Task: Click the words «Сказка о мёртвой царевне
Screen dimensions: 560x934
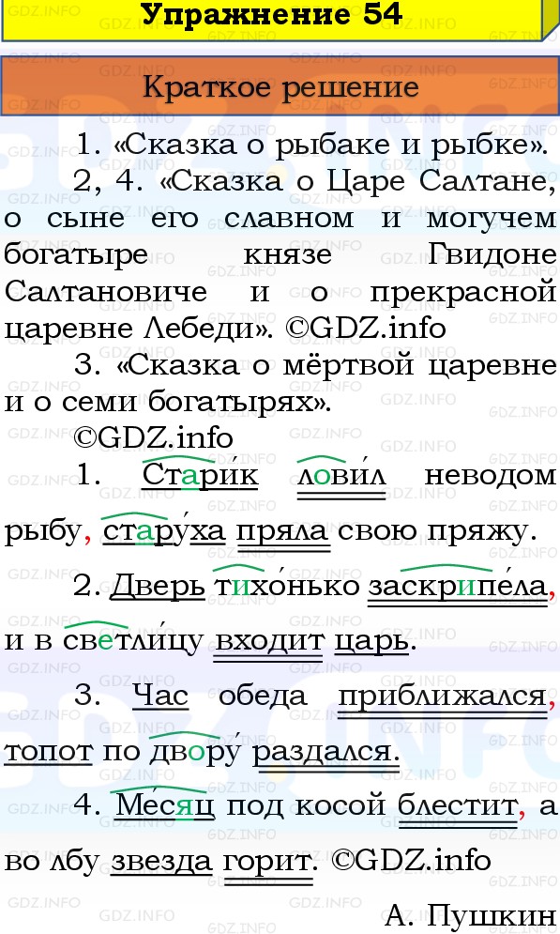Action: click(x=336, y=364)
